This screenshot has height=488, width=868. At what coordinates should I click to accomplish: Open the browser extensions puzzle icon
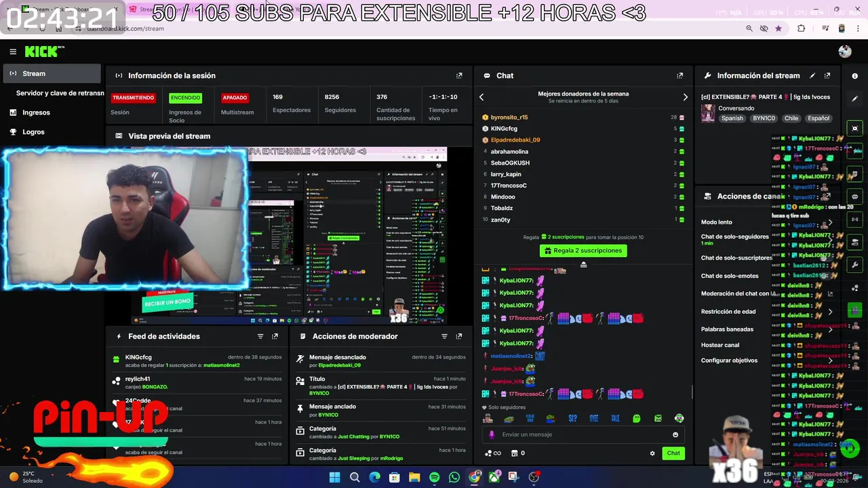pyautogui.click(x=802, y=28)
